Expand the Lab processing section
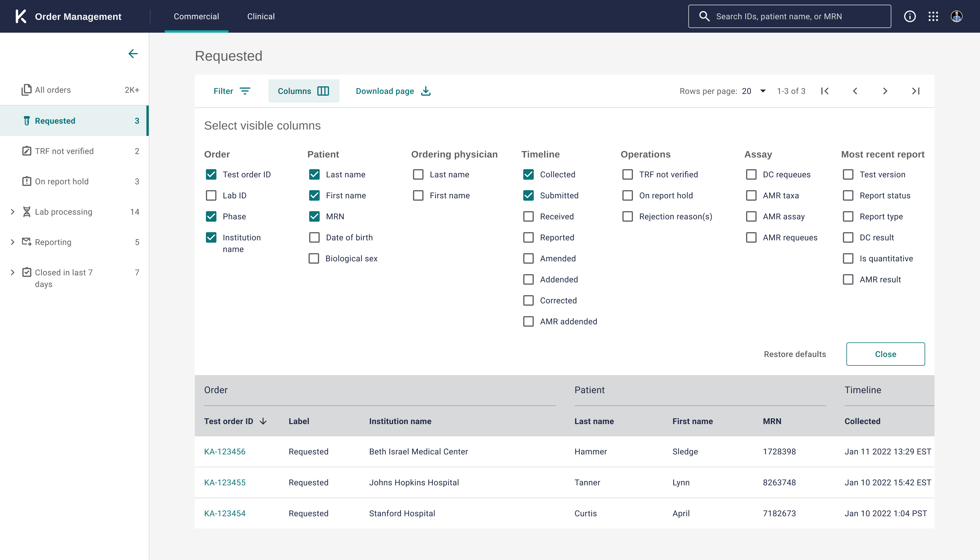Screen dimensions: 980x560 point(12,212)
